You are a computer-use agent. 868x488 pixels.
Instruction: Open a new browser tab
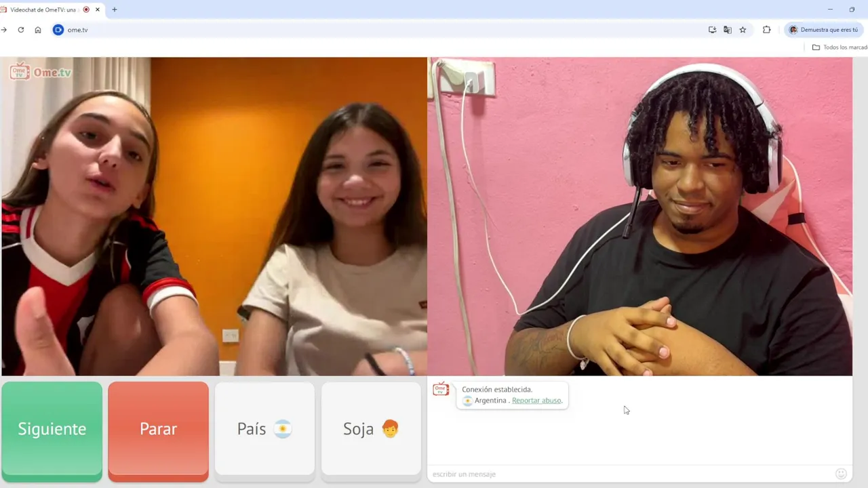click(x=115, y=9)
